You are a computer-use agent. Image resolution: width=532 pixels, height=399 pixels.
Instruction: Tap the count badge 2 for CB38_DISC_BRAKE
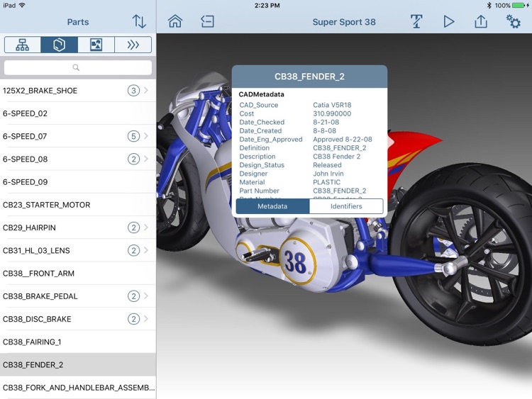133,319
